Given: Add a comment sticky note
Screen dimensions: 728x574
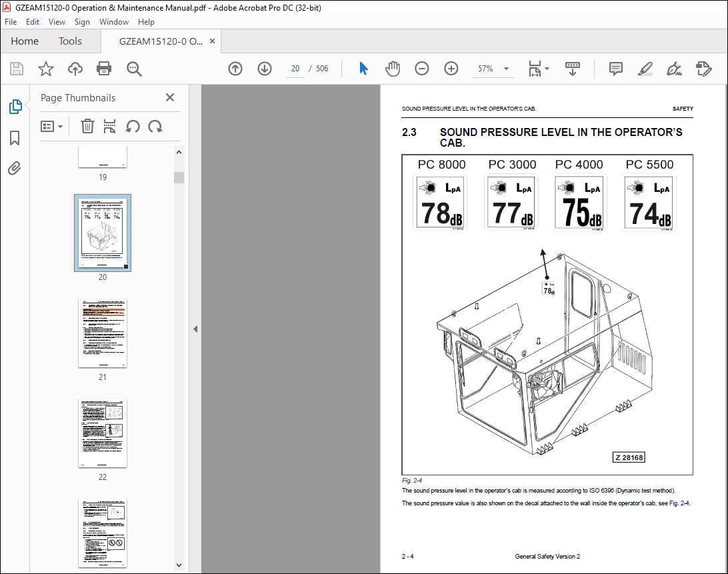Looking at the screenshot, I should [615, 69].
